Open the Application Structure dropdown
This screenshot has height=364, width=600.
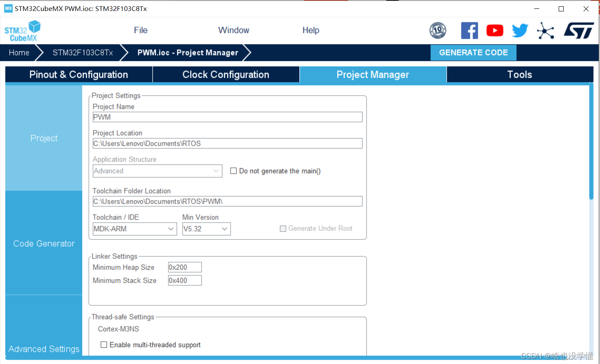[x=157, y=171]
